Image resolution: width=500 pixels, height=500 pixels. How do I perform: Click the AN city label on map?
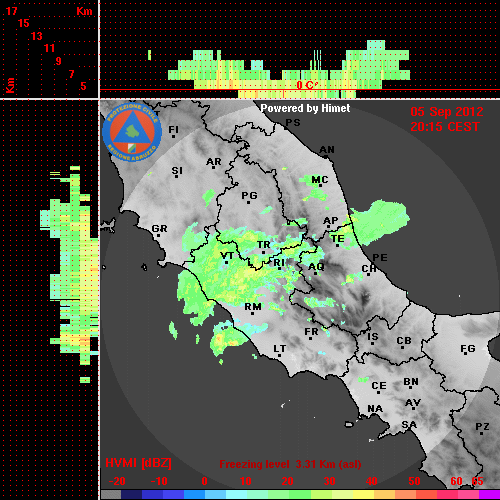tap(327, 150)
